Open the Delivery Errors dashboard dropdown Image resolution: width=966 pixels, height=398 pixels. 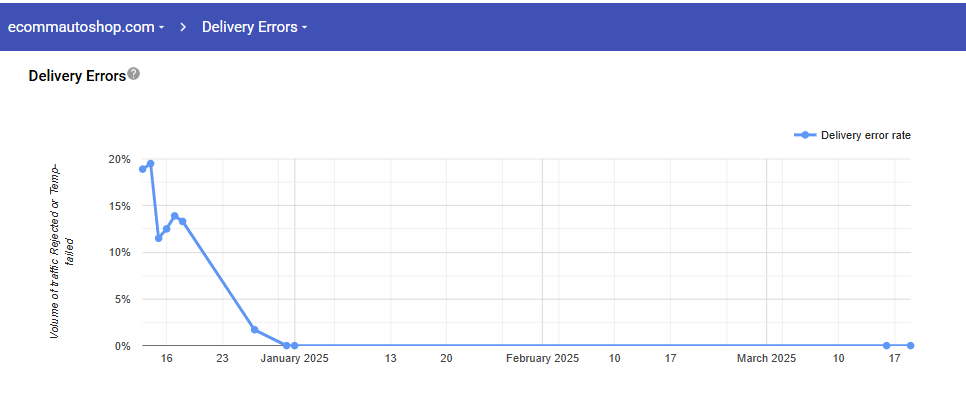(254, 28)
